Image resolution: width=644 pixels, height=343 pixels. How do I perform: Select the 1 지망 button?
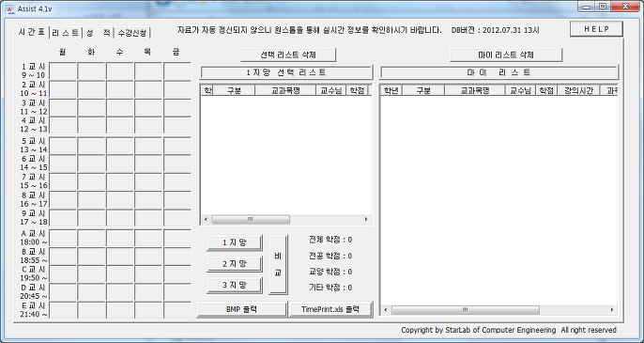(235, 242)
